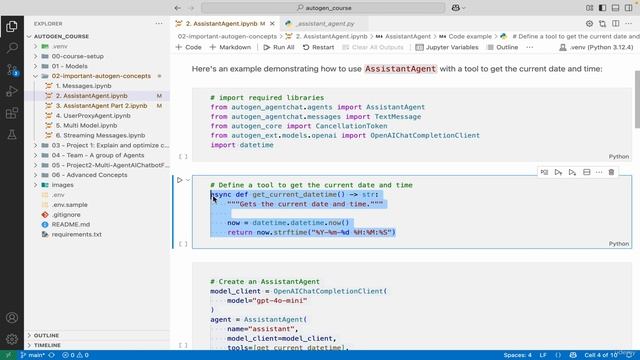Image resolution: width=640 pixels, height=360 pixels.
Task: Open the Search view icon
Action: point(12,48)
